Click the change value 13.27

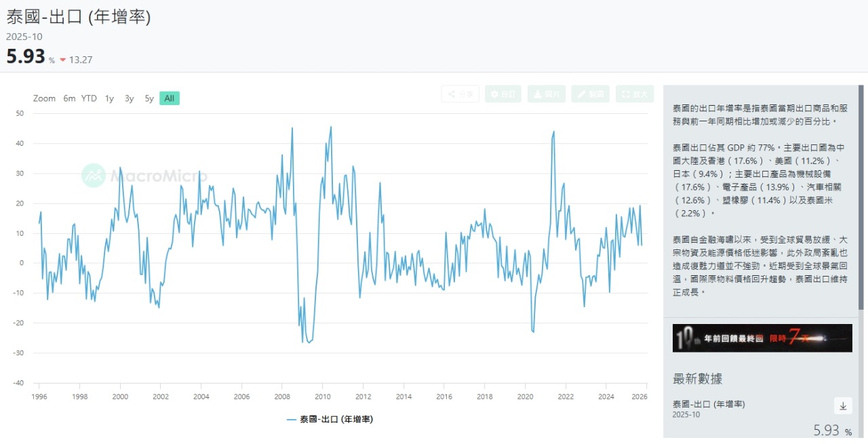81,60
